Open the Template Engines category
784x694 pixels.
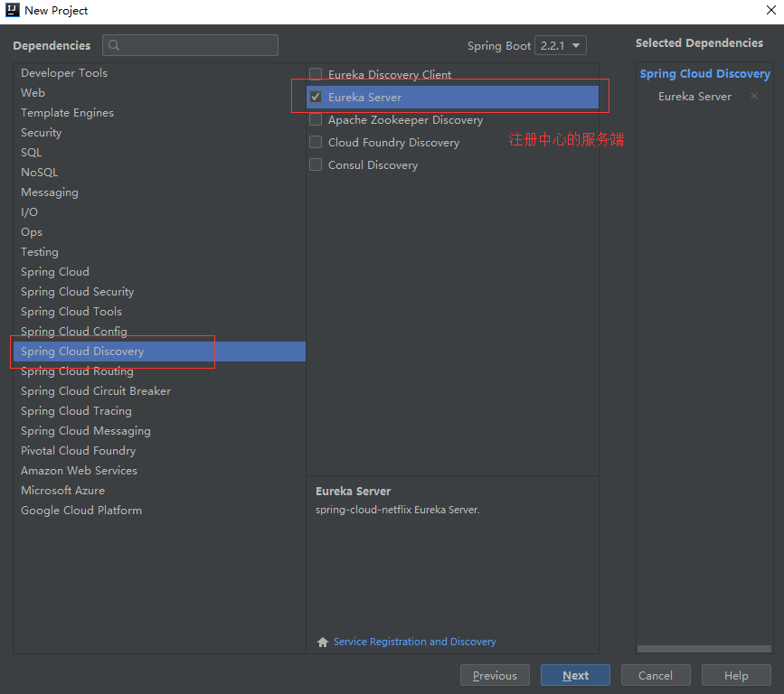click(x=159, y=113)
